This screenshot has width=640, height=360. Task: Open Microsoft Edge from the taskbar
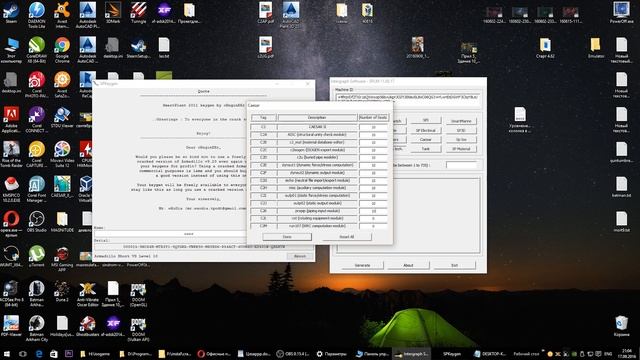point(39,354)
